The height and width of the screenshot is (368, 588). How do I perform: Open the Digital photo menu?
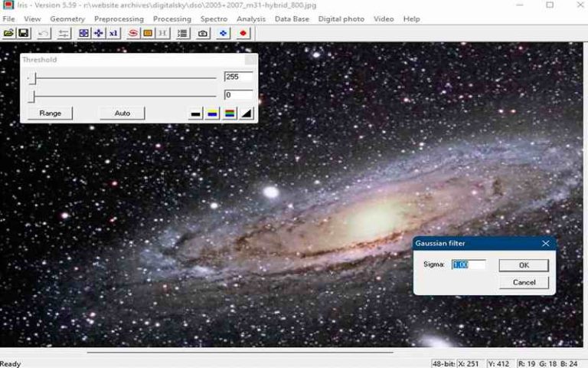pos(341,18)
